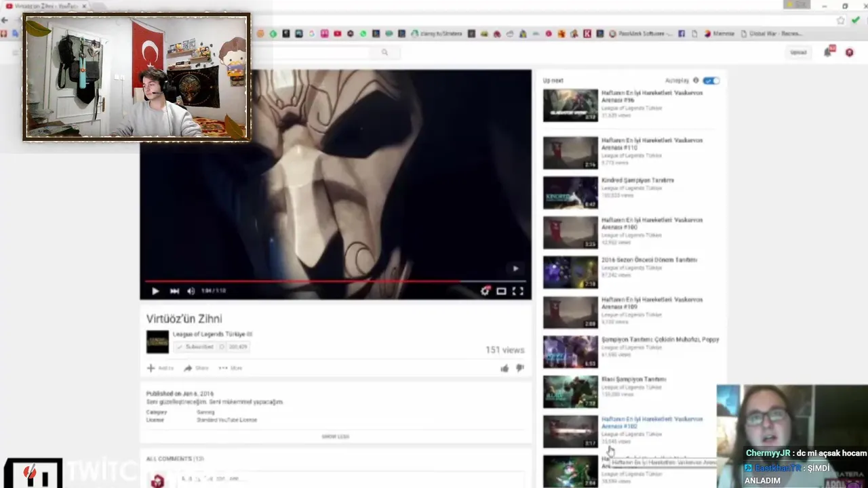Open the Vaskaran Arenası #100 video title

[652, 224]
